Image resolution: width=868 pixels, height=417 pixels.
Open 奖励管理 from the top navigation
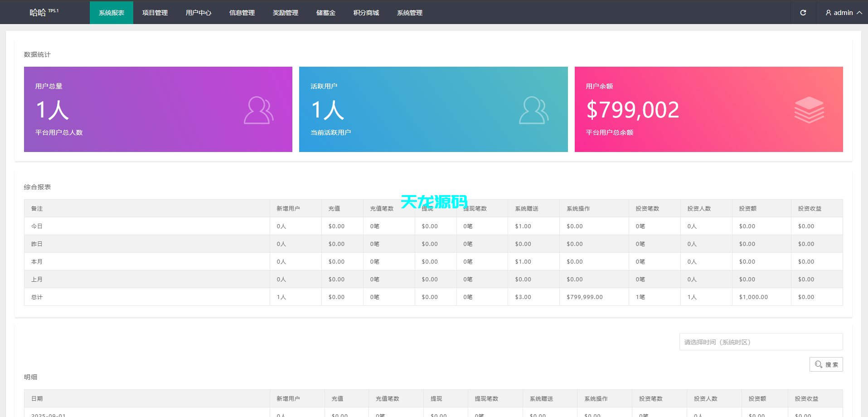(x=285, y=12)
